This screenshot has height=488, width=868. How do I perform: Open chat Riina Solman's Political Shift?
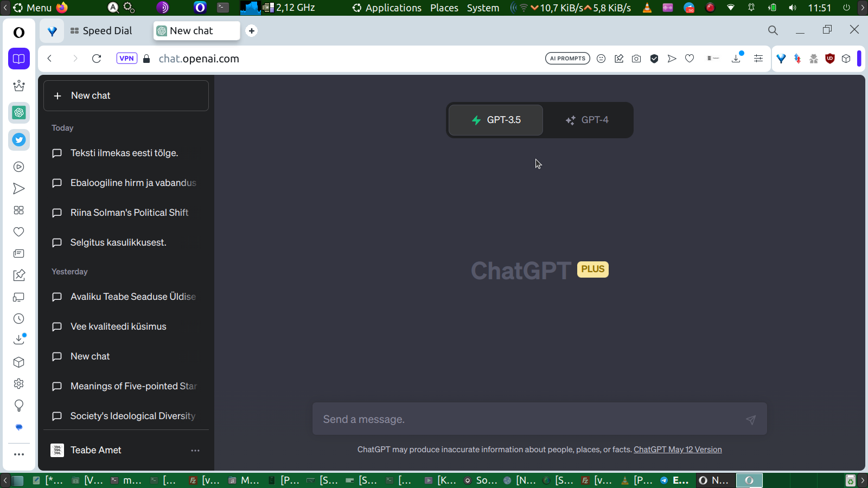click(x=126, y=213)
